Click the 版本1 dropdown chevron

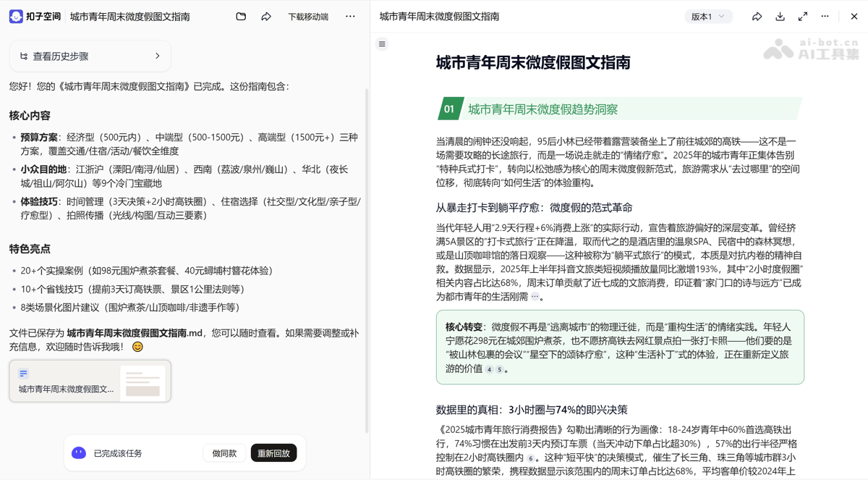(722, 16)
